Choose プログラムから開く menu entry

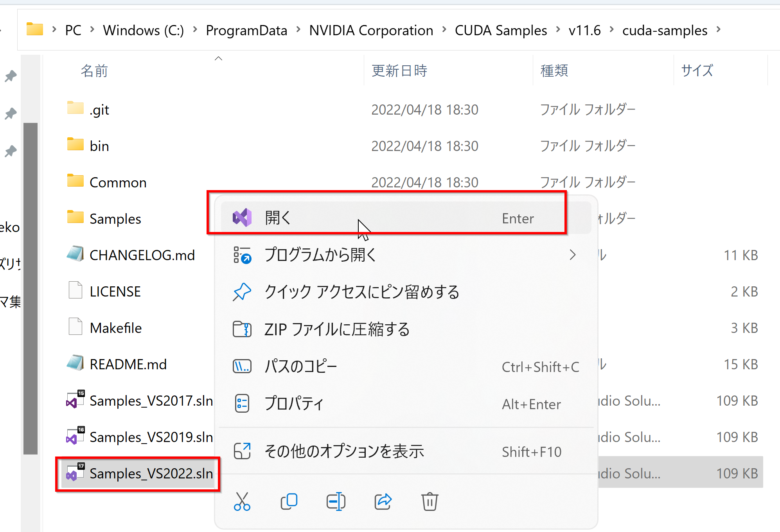[406, 255]
